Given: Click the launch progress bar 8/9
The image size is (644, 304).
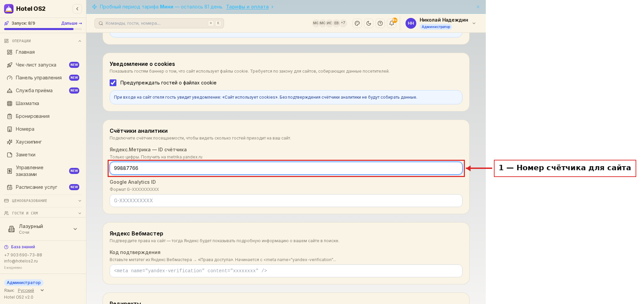Looking at the screenshot, I should coord(43,29).
